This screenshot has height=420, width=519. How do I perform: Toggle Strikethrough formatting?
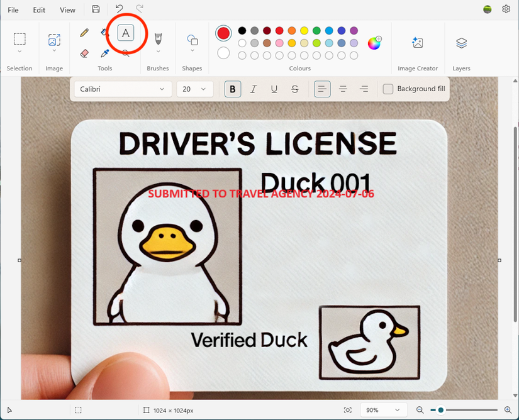295,89
